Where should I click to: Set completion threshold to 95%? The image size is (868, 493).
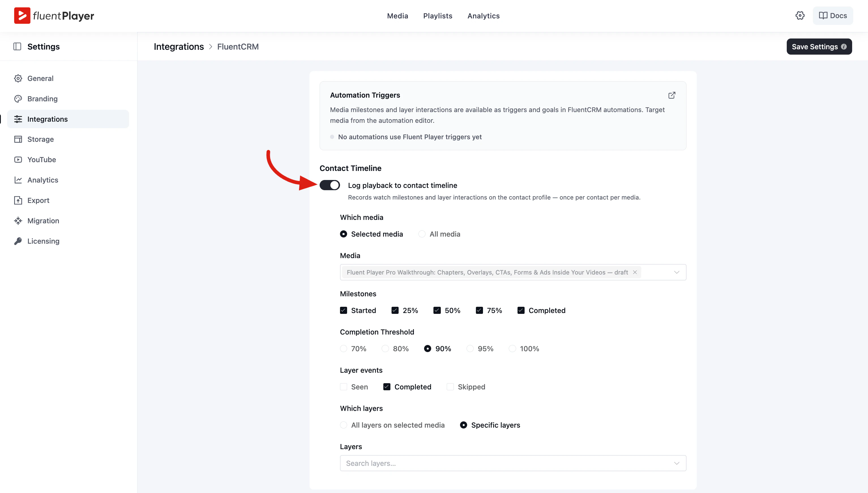[x=470, y=348]
